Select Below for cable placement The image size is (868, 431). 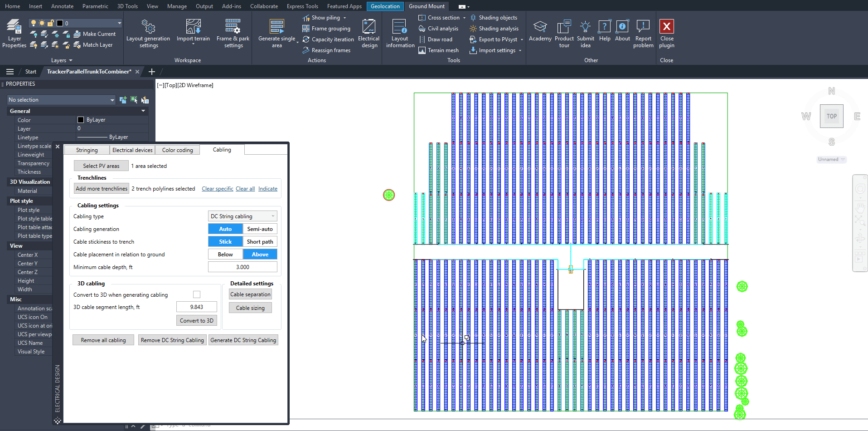(x=225, y=255)
